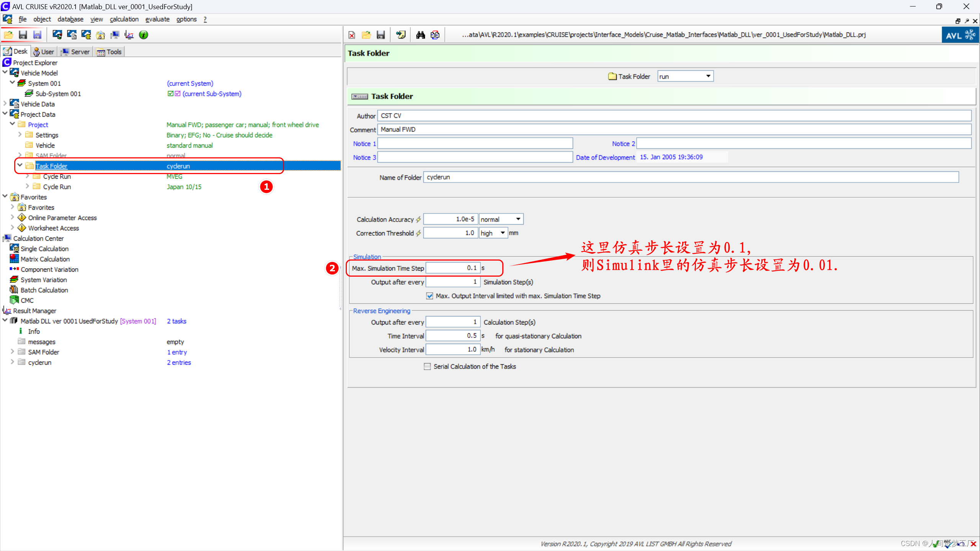Click the red X close-file icon
980x551 pixels.
pyautogui.click(x=351, y=35)
